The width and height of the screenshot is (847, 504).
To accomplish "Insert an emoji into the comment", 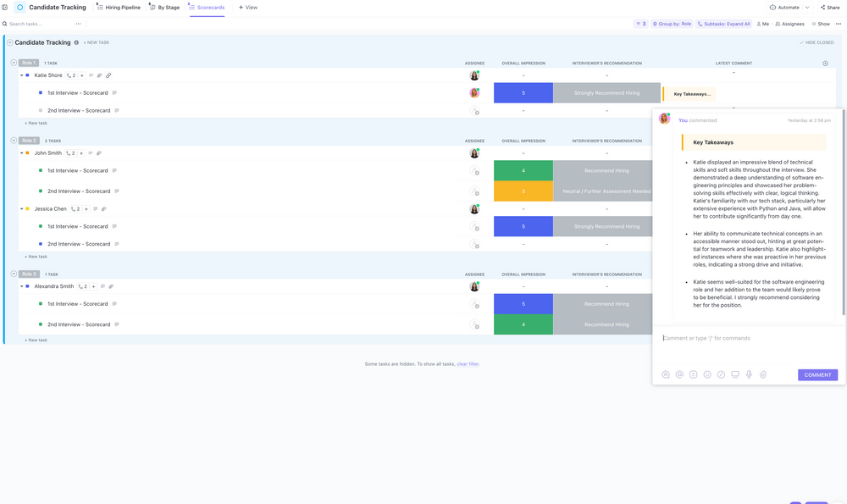I will [707, 374].
